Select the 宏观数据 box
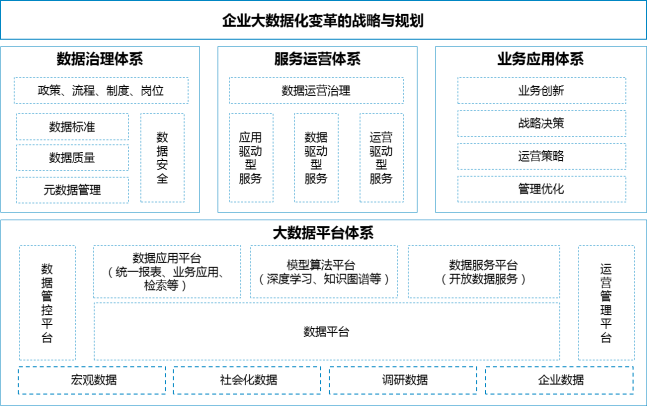This screenshot has height=406, width=647. click(x=92, y=380)
